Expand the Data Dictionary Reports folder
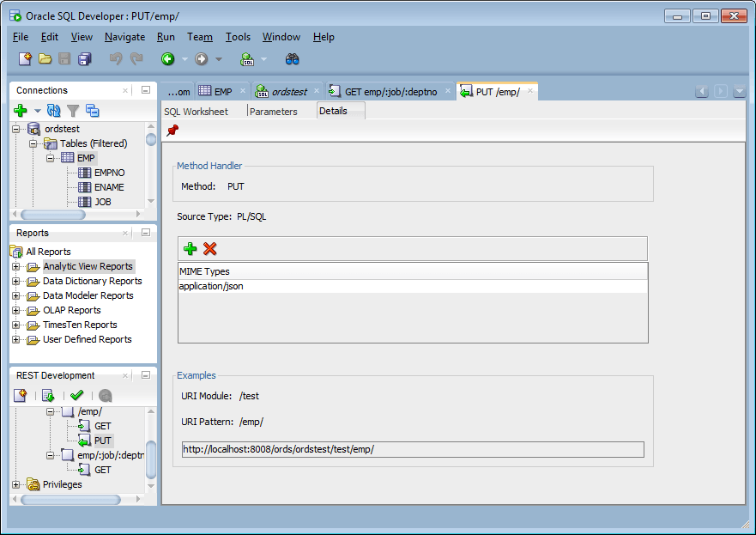 [x=16, y=282]
